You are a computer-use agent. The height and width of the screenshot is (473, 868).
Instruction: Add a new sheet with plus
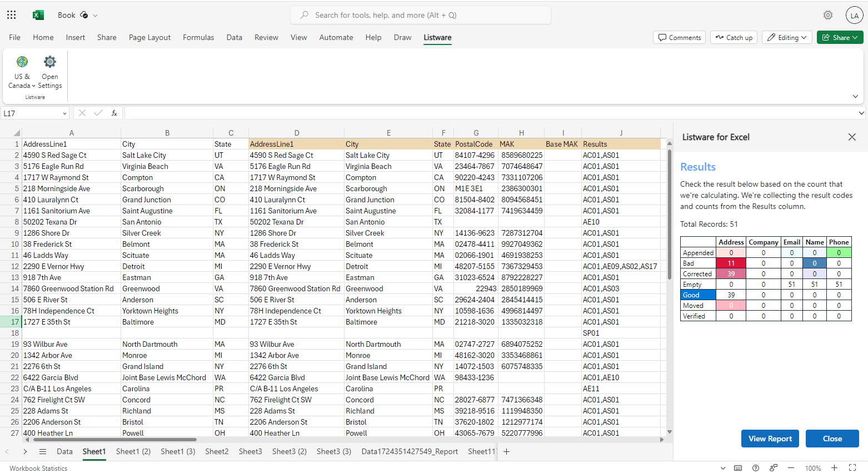click(x=506, y=451)
